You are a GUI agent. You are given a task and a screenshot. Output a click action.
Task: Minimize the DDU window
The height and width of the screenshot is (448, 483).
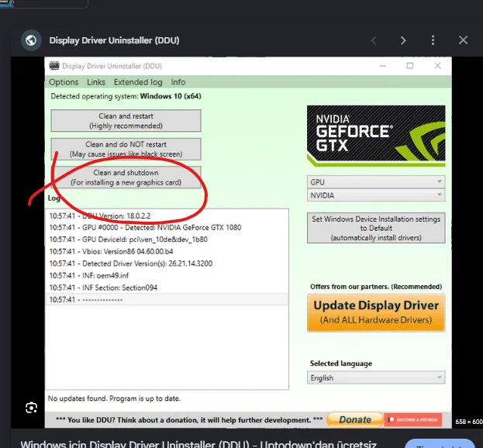point(382,66)
